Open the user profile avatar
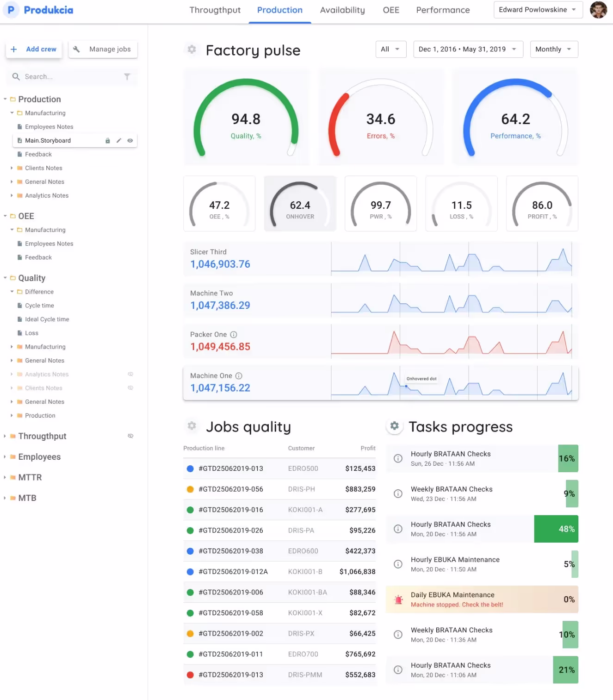The height and width of the screenshot is (700, 613). pos(598,10)
